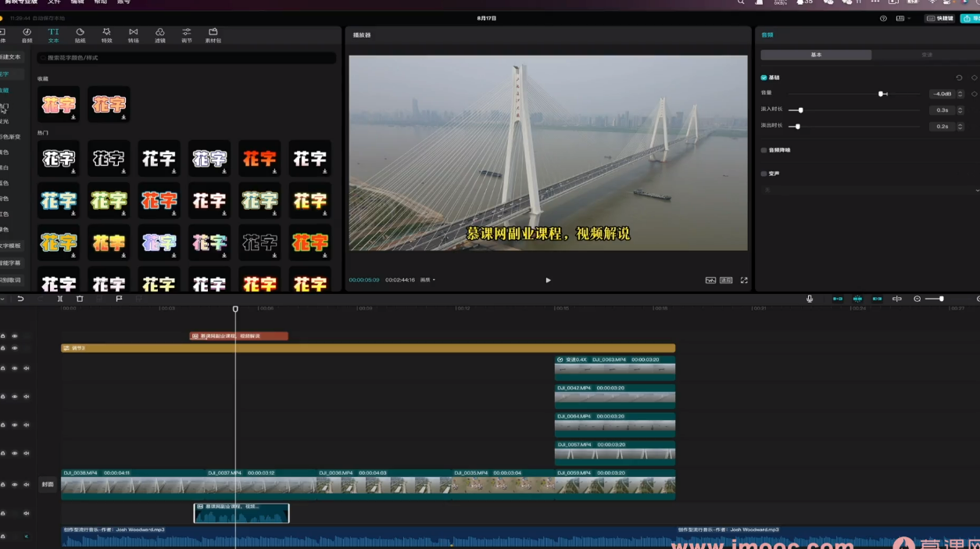This screenshot has width=980, height=549.
Task: Click the delete trash icon in timeline toolbar
Action: point(80,299)
